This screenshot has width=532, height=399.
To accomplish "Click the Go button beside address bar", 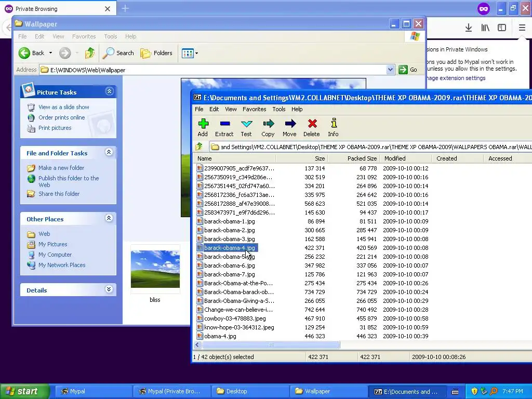I will tap(408, 70).
